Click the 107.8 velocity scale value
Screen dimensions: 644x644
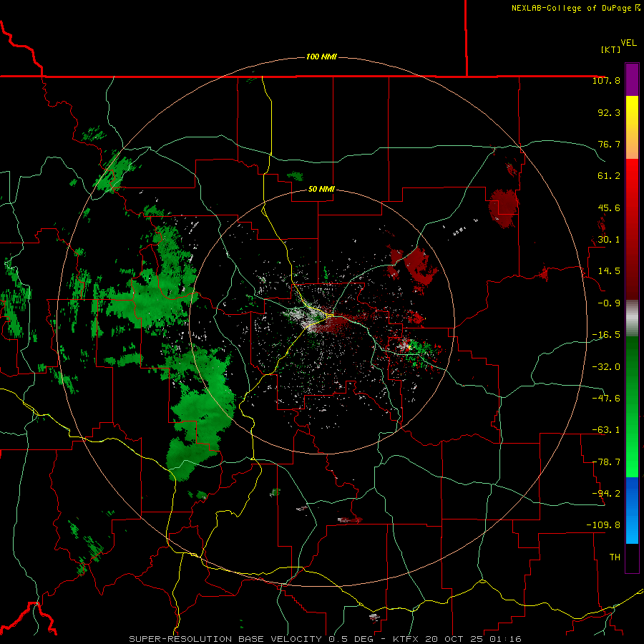pos(606,80)
